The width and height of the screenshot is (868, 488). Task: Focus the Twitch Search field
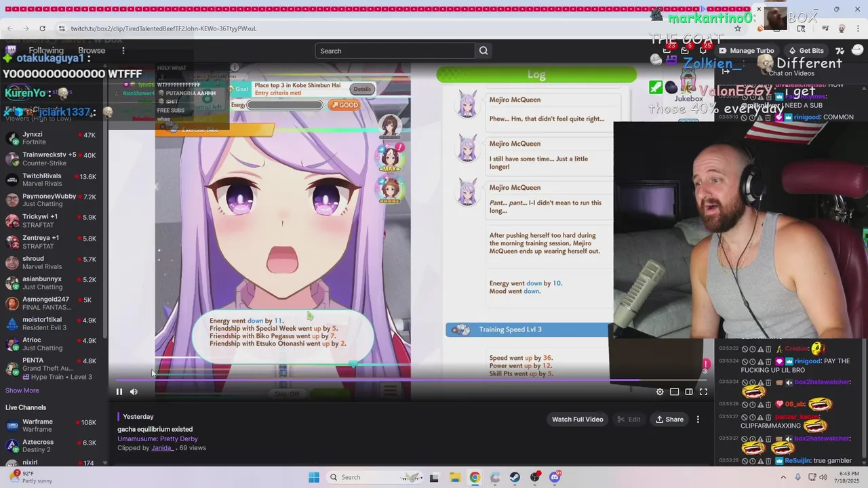click(395, 51)
